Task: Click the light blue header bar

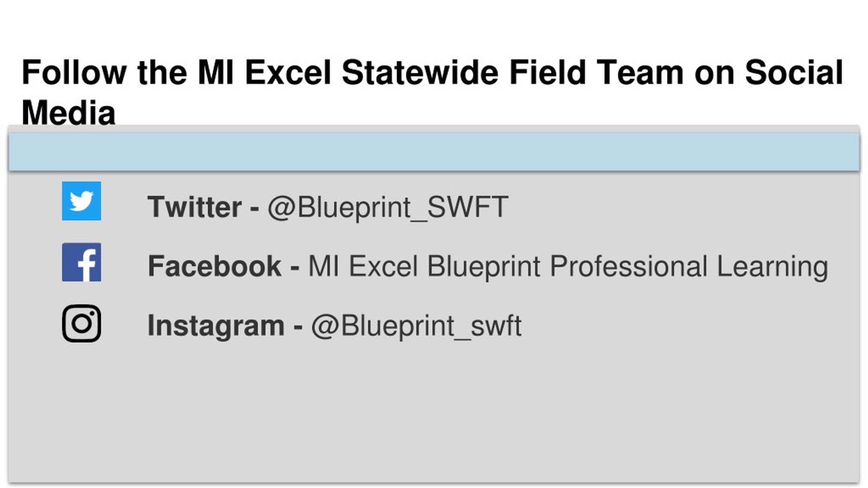Action: coord(434,151)
